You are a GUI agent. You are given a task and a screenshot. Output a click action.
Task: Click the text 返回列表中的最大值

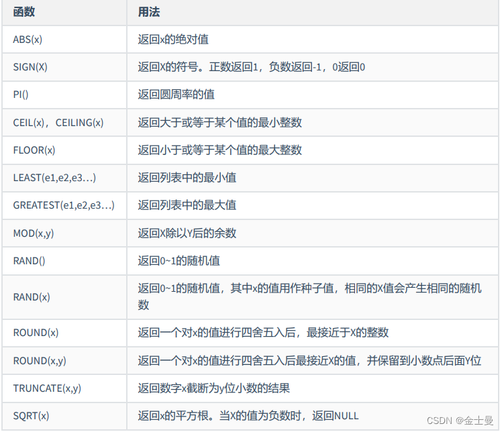tap(187, 205)
